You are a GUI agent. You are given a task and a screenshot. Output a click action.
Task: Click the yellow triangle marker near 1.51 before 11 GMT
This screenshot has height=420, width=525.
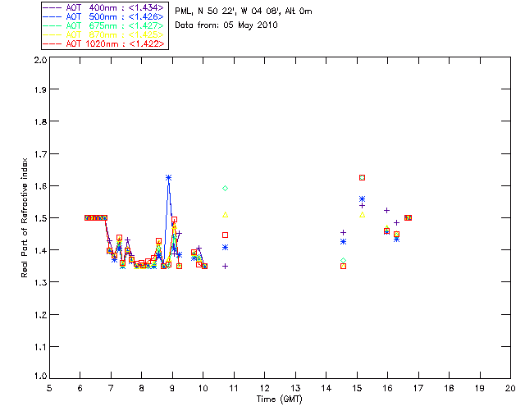pos(225,215)
